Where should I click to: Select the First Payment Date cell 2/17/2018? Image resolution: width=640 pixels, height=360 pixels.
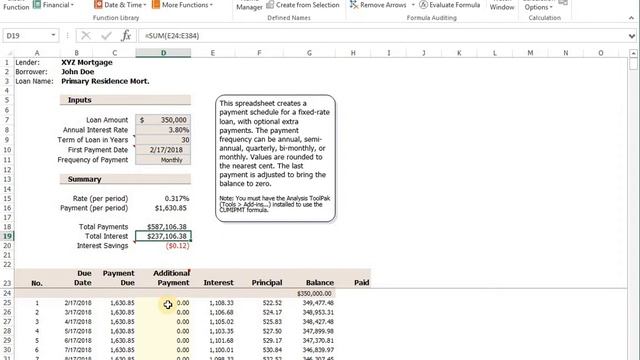(x=163, y=150)
